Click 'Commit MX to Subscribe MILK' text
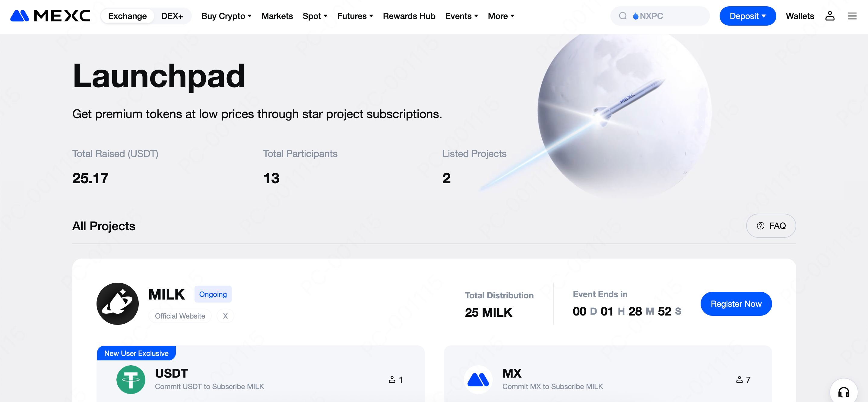Viewport: 868px width, 402px height. pyautogui.click(x=553, y=386)
